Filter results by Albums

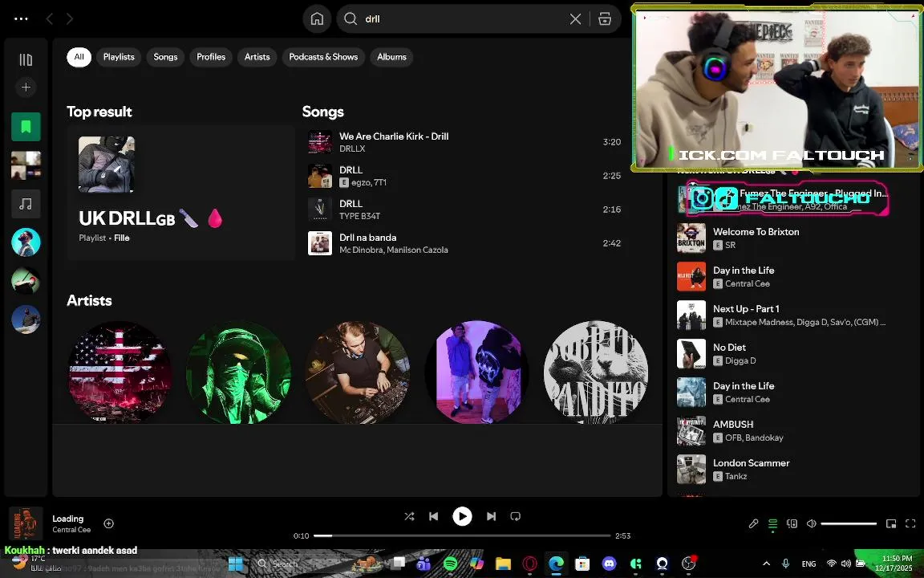click(x=392, y=57)
